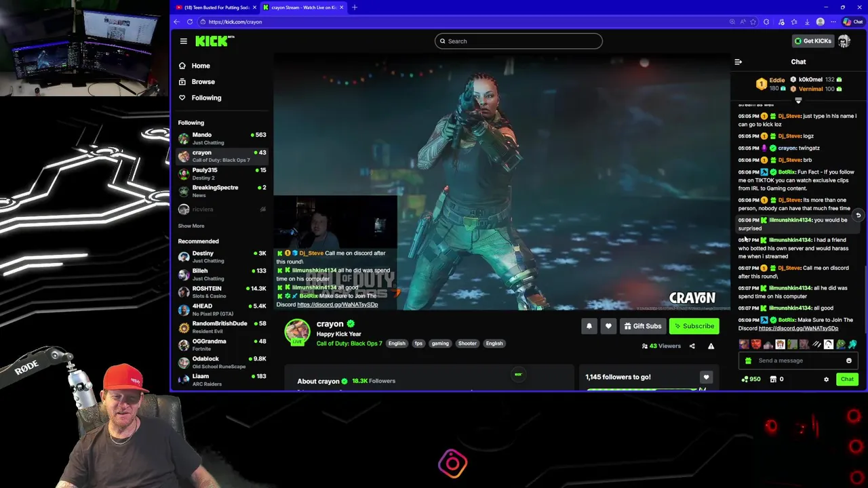Open browser profile icon
868x488 pixels.
point(821,22)
